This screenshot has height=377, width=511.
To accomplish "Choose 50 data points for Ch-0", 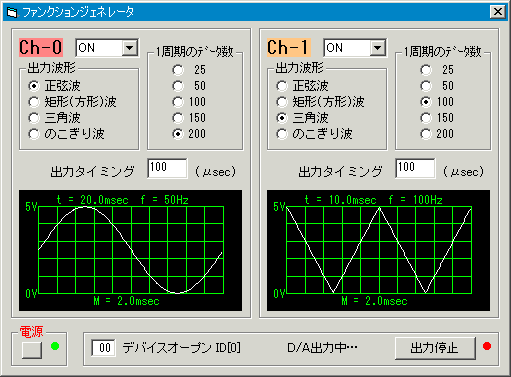I will 189,86.
